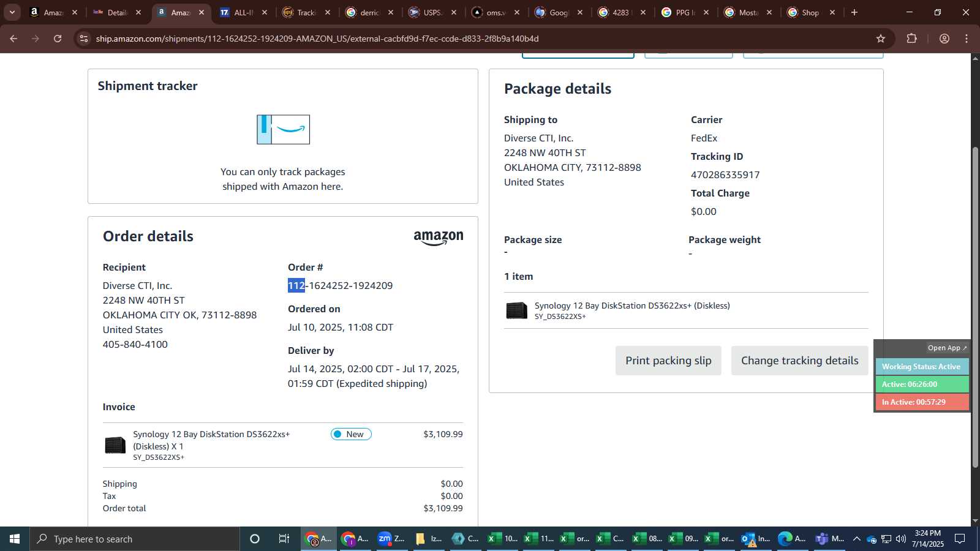The height and width of the screenshot is (551, 980).
Task: Click the Amazon package tracker illustration
Action: tap(283, 130)
